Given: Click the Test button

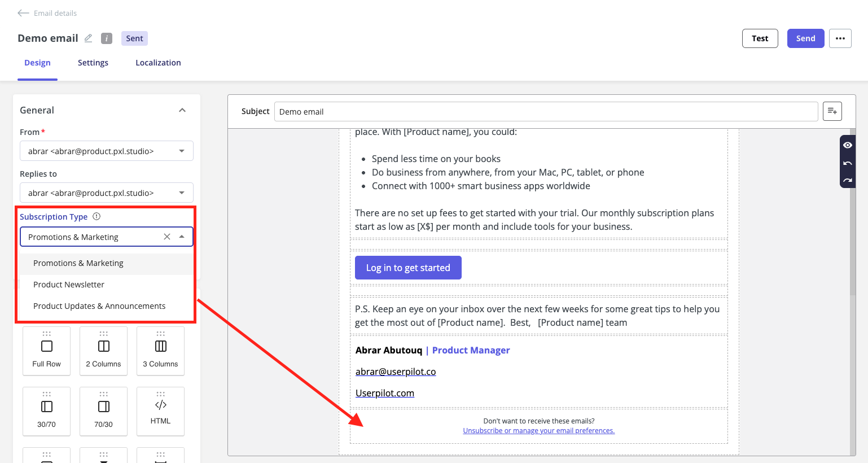Looking at the screenshot, I should [x=760, y=38].
